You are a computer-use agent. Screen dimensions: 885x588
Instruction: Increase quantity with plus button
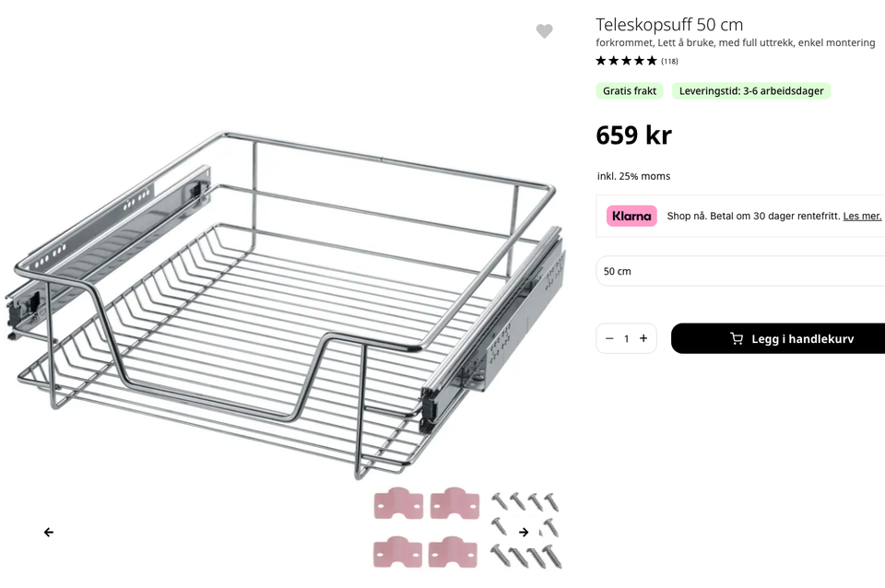click(x=643, y=338)
